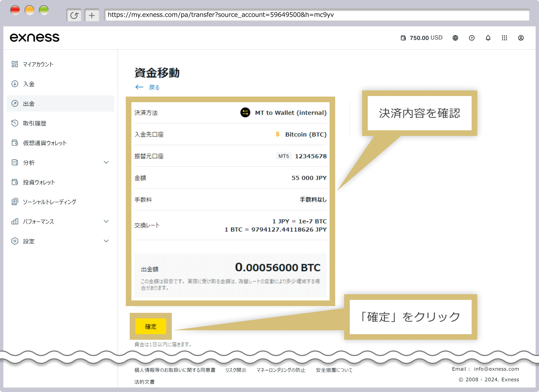Click the 資金は1日以内に届きます note
Screen dimensions: 539x392
(163, 344)
